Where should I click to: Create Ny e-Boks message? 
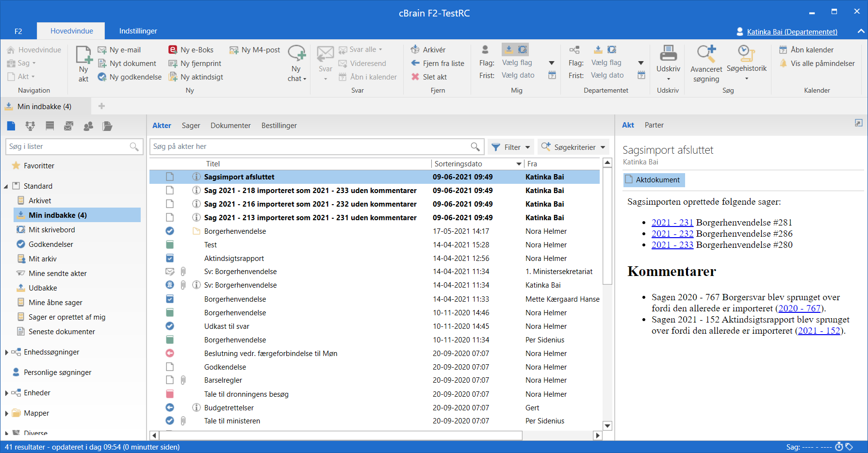pos(191,50)
